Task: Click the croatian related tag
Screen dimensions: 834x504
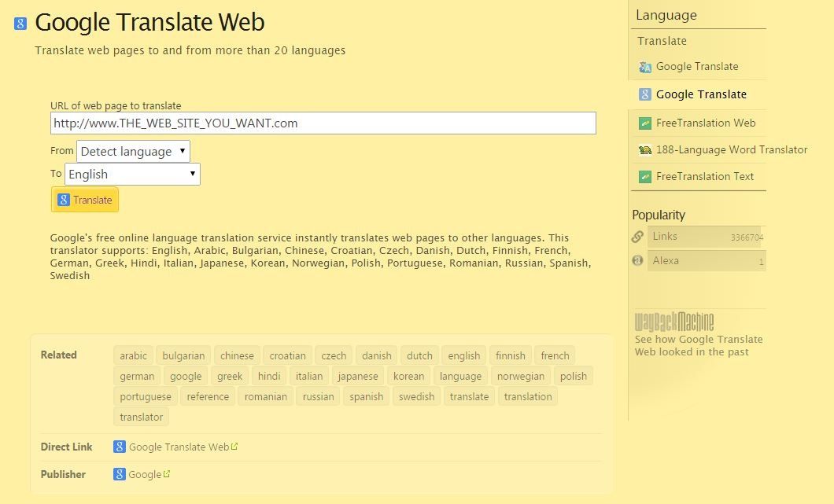Action: [287, 355]
